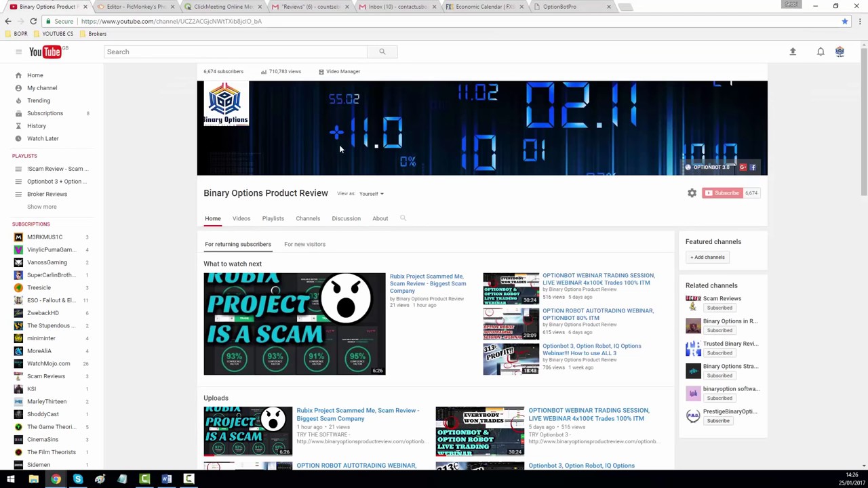This screenshot has height=488, width=868.
Task: Open OPTIONBOT WEBINAR 30:24 video thumbnail
Action: tap(511, 288)
